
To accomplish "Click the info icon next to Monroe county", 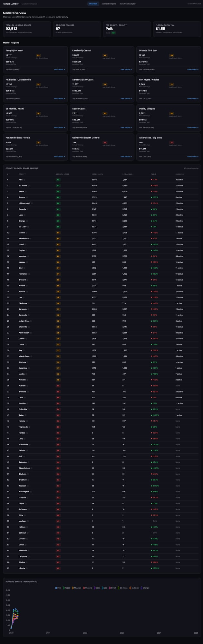I will [27, 538].
